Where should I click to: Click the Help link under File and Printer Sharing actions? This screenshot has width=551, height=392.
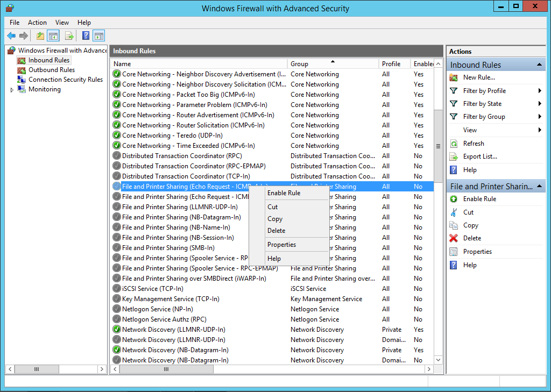pyautogui.click(x=469, y=265)
